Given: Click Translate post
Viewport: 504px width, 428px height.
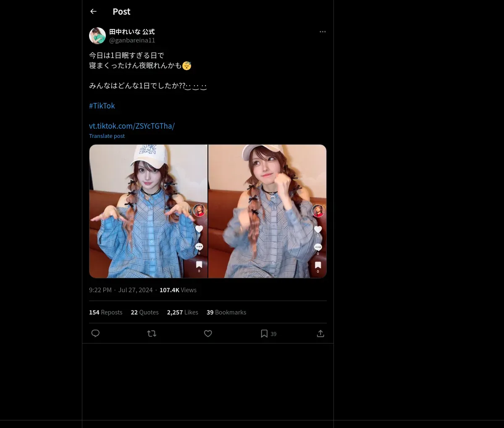Looking at the screenshot, I should pos(107,136).
